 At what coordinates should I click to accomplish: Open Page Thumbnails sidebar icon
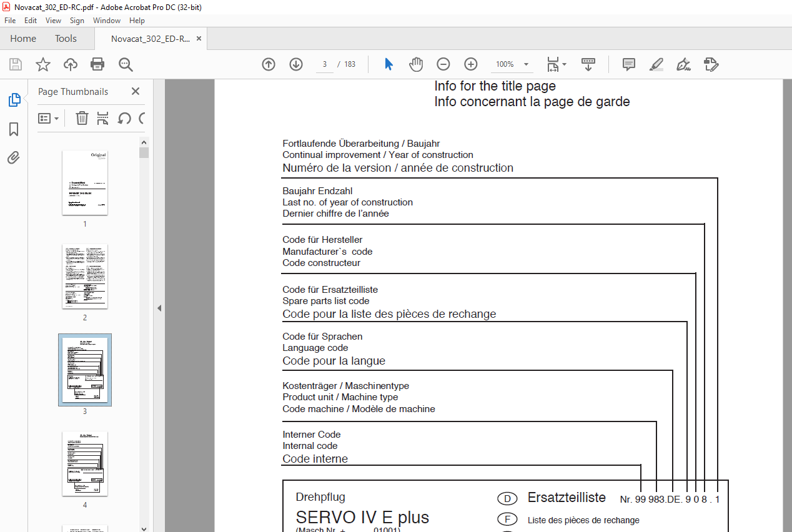coord(14,100)
